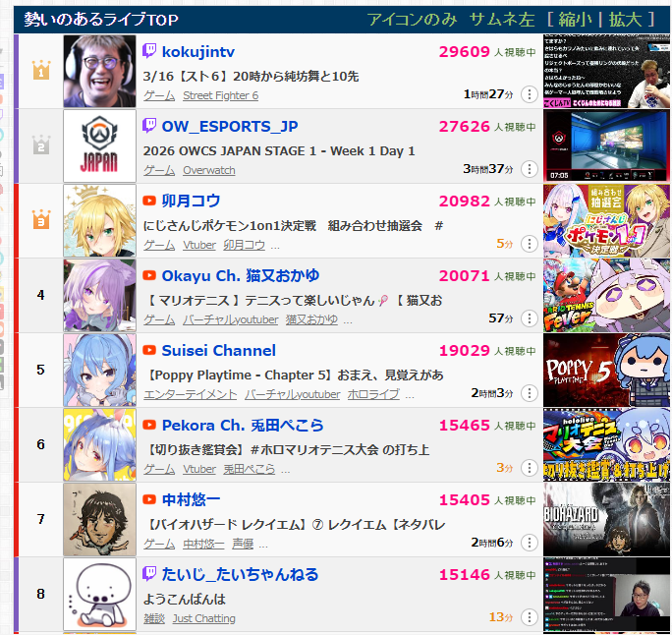Open the Mario Tennis Fever stream thumbnail
Screen dimensions: 672x635
coord(606,296)
